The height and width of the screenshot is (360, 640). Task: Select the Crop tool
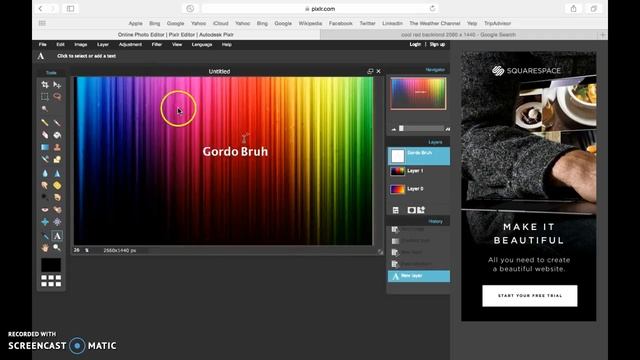pos(45,84)
